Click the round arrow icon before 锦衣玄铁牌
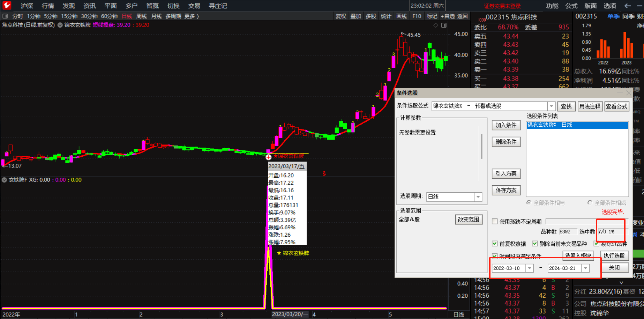 [x=60, y=25]
